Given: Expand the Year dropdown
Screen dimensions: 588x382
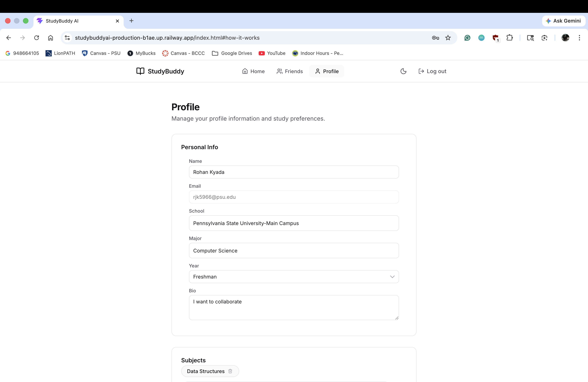Looking at the screenshot, I should (294, 277).
